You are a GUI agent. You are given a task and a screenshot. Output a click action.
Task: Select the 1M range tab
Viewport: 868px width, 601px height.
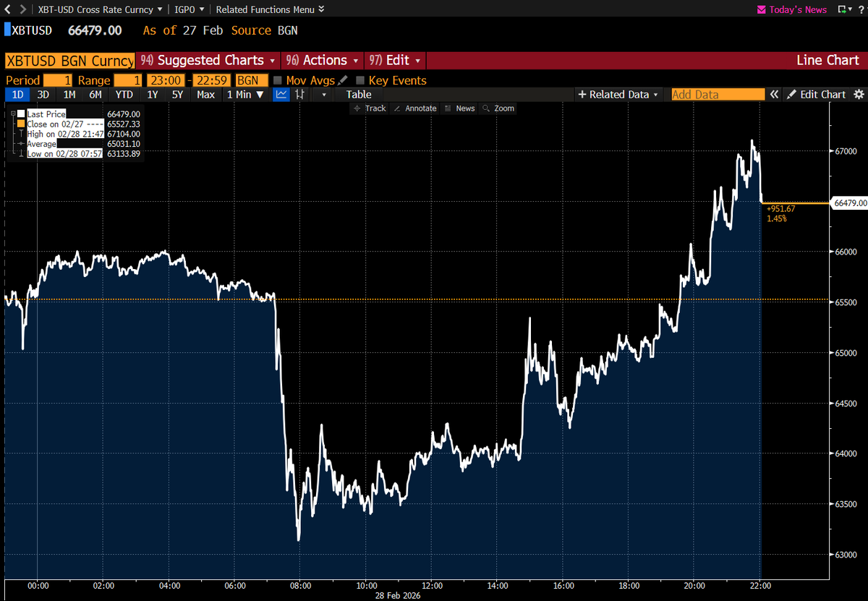click(69, 94)
